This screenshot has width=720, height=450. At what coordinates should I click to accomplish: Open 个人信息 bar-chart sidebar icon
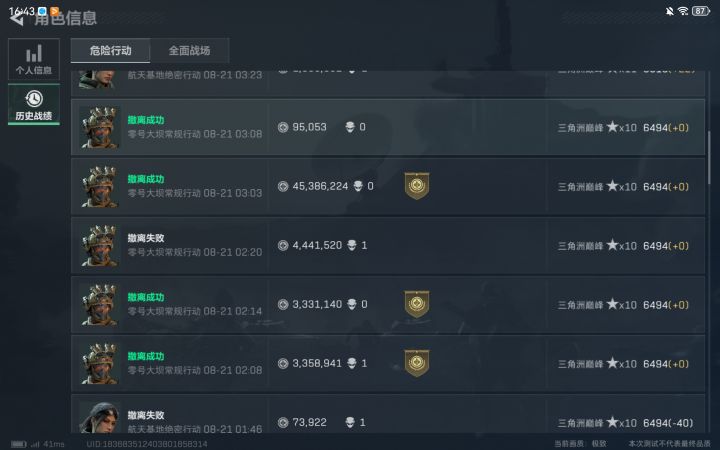(34, 59)
